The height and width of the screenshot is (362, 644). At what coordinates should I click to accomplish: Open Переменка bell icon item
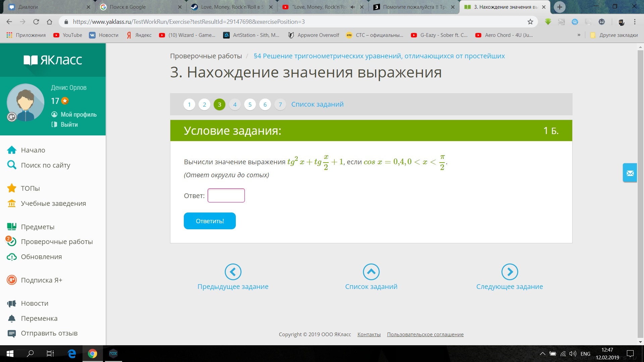click(x=12, y=318)
